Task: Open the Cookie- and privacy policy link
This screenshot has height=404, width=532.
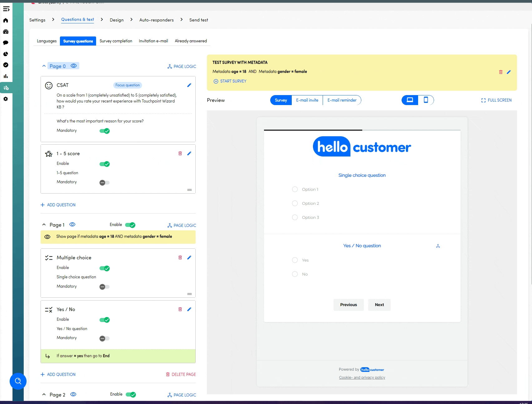Action: coord(362,378)
